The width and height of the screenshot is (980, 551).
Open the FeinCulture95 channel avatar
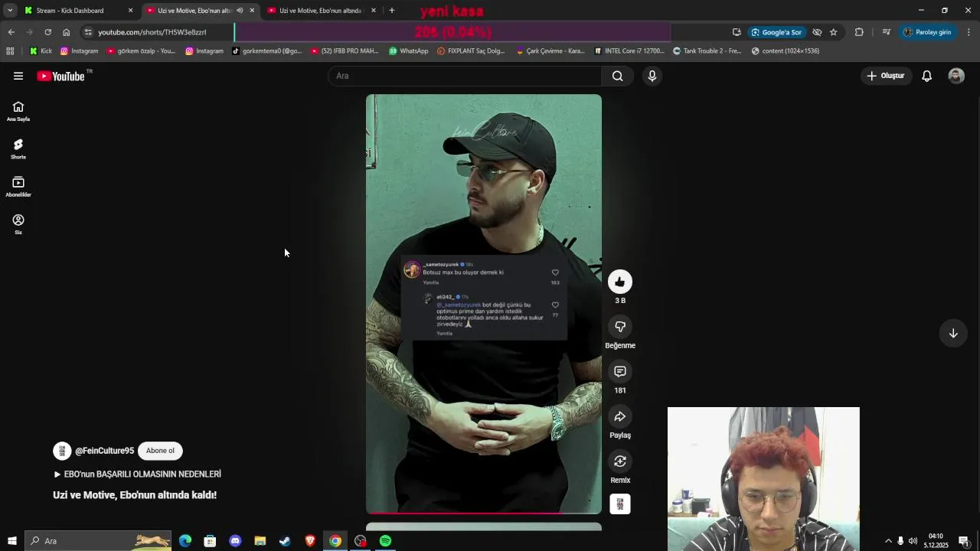62,451
